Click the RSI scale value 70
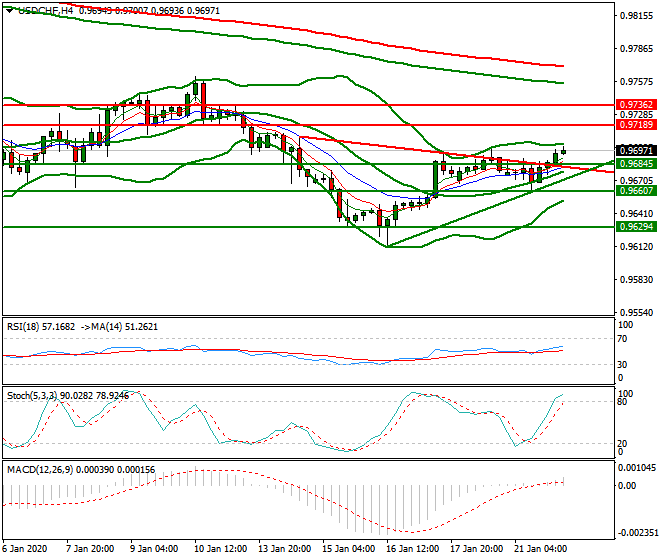The image size is (660, 560). tap(622, 339)
